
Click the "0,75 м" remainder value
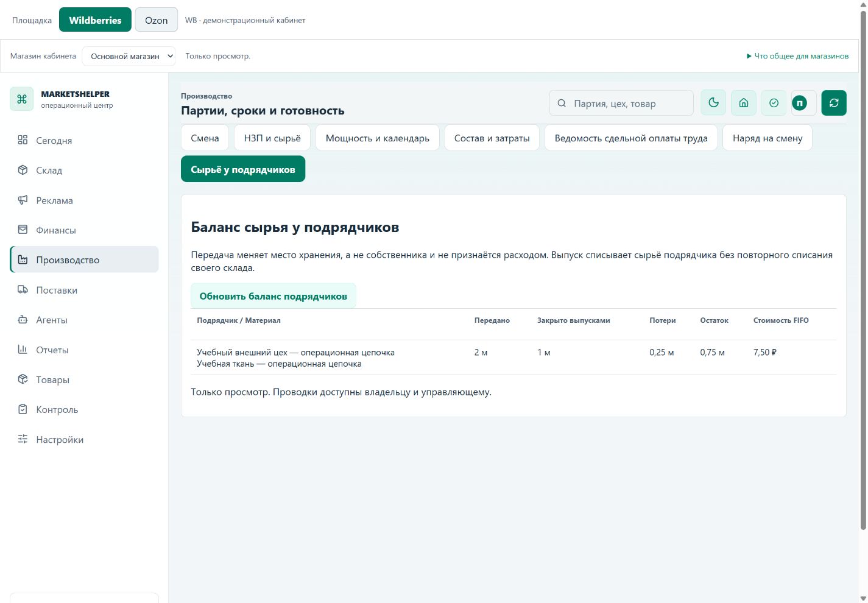click(712, 352)
